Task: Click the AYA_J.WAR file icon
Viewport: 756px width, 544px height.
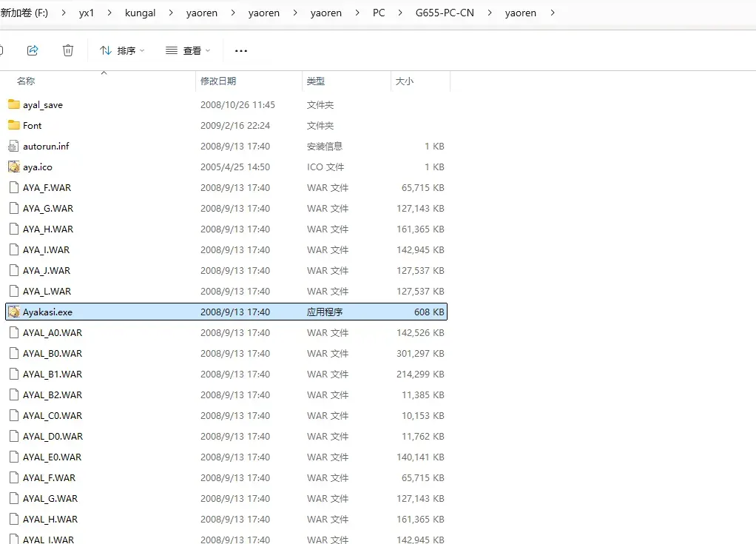Action: click(14, 270)
